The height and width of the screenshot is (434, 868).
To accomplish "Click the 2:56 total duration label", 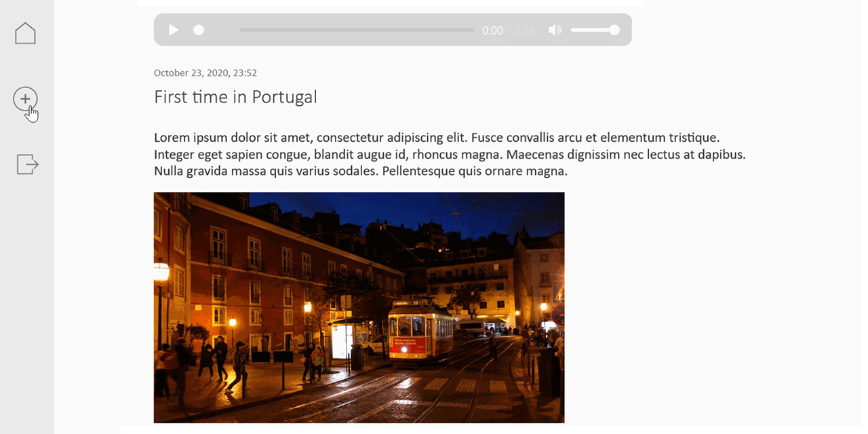I will click(524, 31).
